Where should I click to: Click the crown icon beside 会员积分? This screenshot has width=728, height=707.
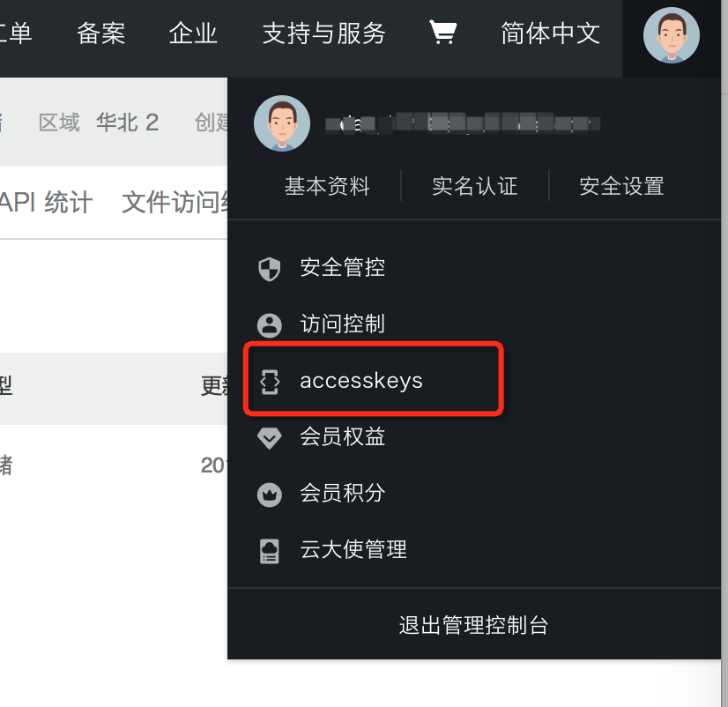(x=270, y=495)
